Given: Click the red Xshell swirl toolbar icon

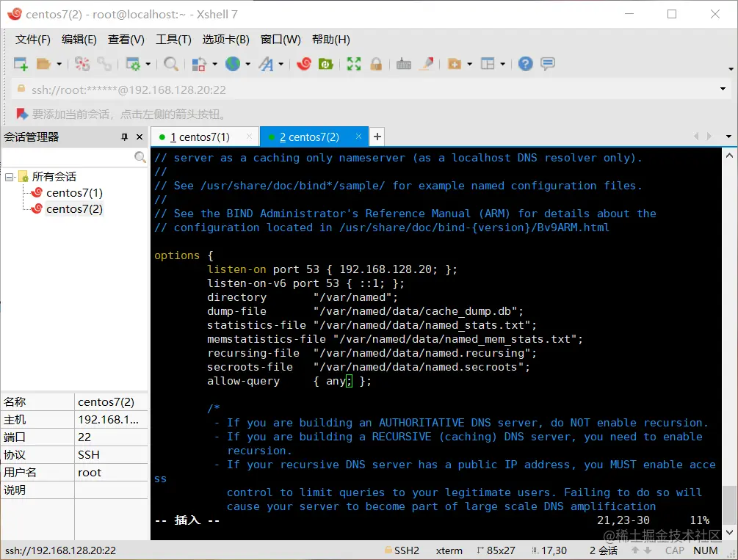Looking at the screenshot, I should [304, 64].
